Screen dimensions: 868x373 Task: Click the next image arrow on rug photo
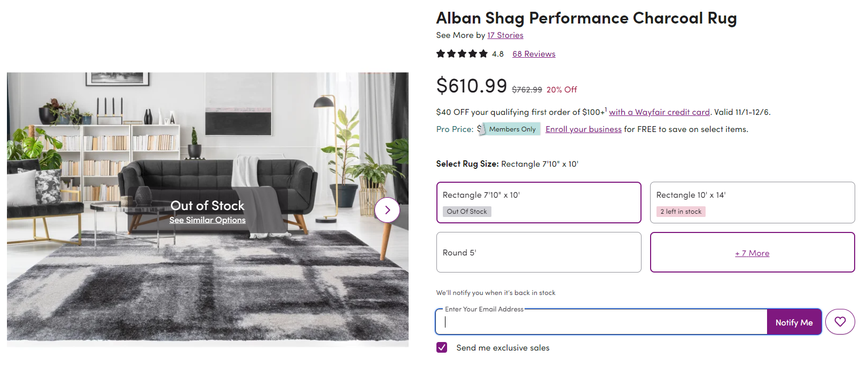pos(387,210)
